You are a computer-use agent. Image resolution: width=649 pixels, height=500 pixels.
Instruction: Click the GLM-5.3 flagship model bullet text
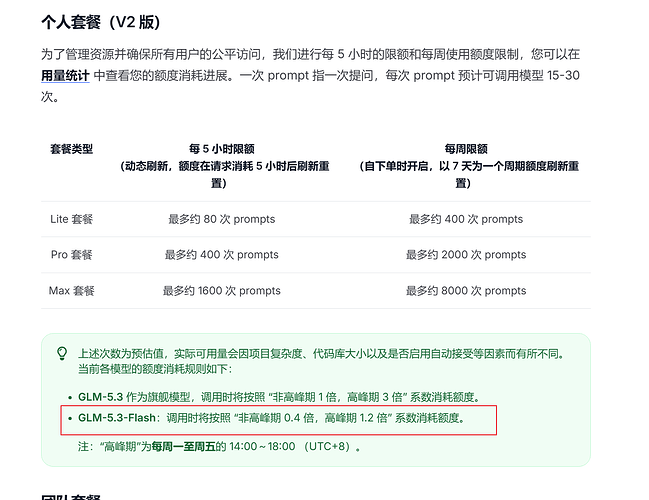tap(279, 397)
